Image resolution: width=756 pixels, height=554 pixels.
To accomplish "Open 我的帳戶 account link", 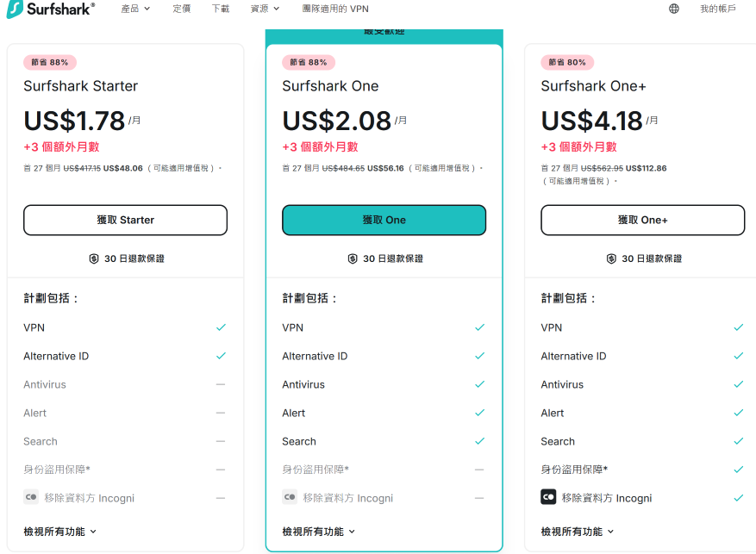I will (718, 9).
